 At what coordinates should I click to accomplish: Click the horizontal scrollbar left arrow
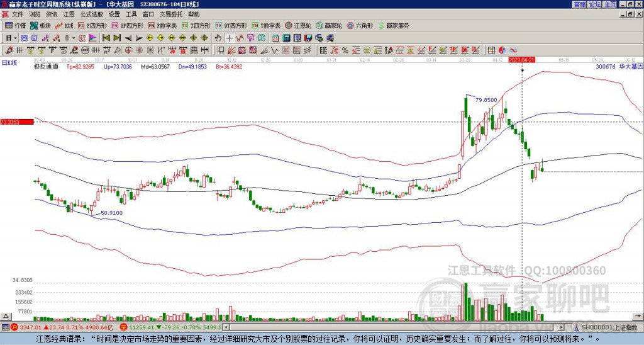tap(226, 327)
